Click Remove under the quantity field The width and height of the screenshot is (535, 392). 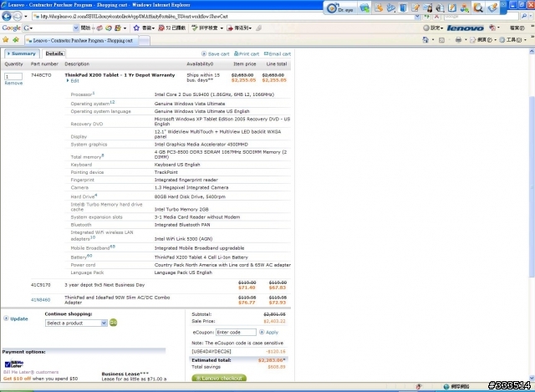point(13,84)
